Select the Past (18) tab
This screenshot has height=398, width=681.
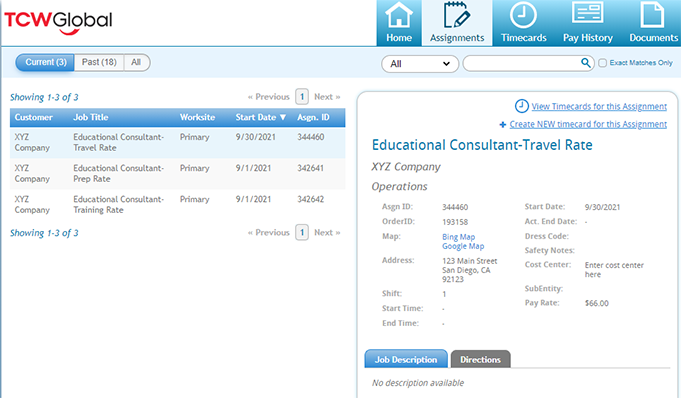coord(99,62)
